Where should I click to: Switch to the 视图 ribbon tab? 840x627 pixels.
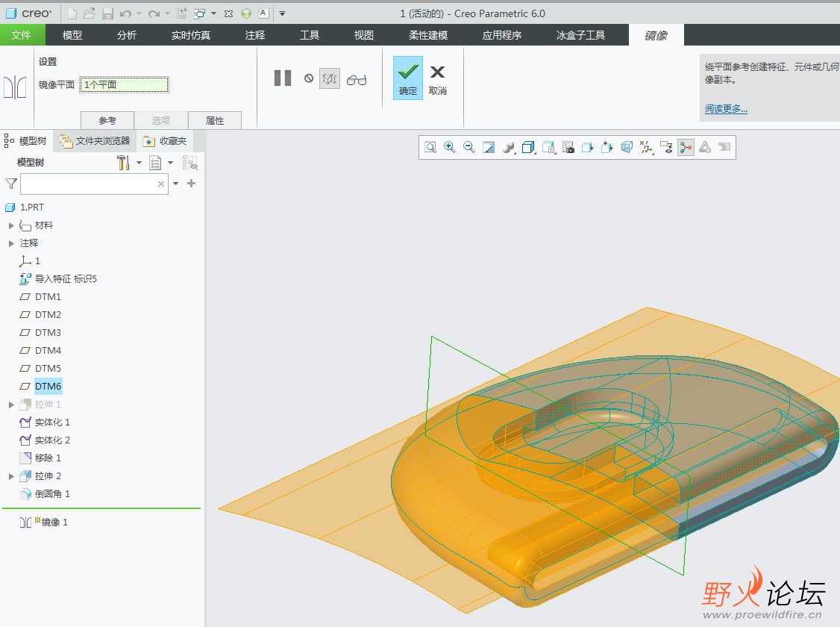click(364, 35)
